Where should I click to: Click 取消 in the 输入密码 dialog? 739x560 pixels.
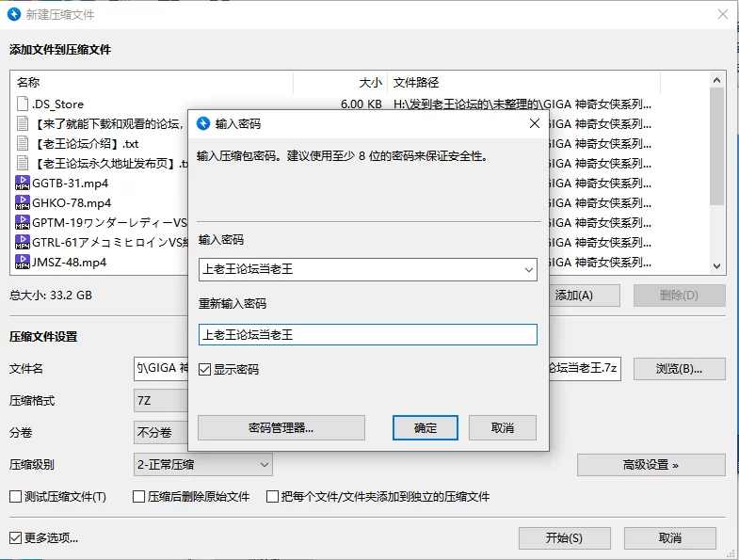point(503,427)
